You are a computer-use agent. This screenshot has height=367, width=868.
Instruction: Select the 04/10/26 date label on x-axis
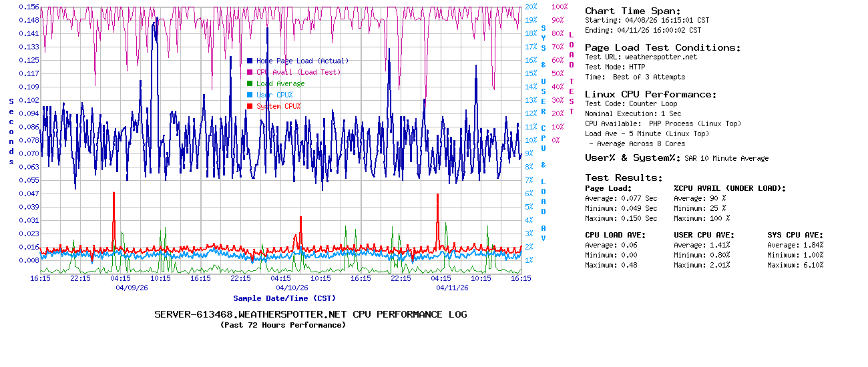click(x=292, y=288)
